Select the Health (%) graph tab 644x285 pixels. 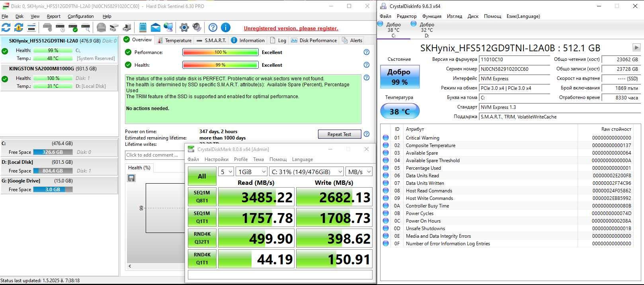[139, 168]
